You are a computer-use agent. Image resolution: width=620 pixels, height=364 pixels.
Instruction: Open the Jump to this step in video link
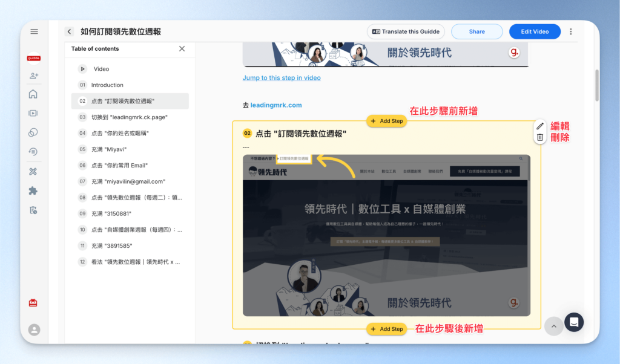(x=282, y=78)
